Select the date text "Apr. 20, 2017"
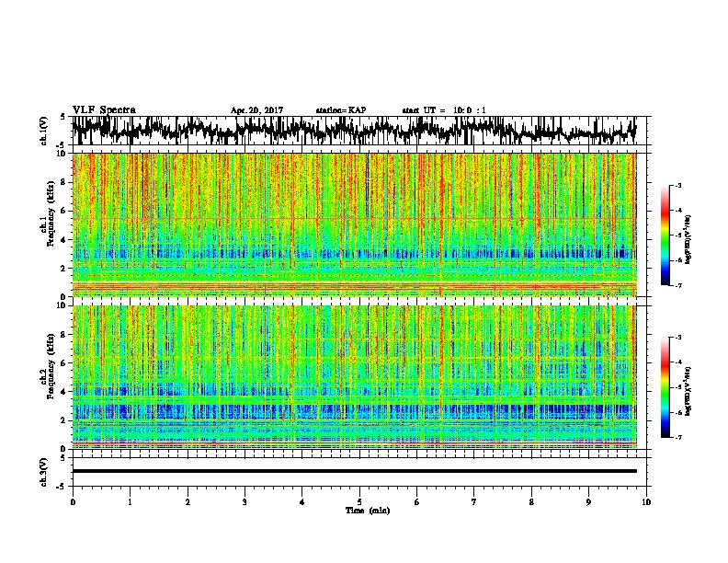Screen dimensions: 728x563 coord(256,110)
